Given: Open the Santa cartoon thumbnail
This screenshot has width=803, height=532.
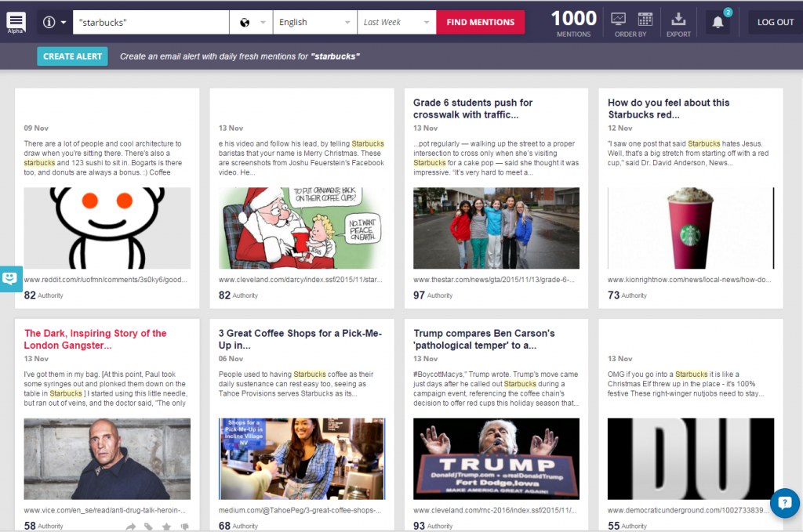Looking at the screenshot, I should click(302, 228).
